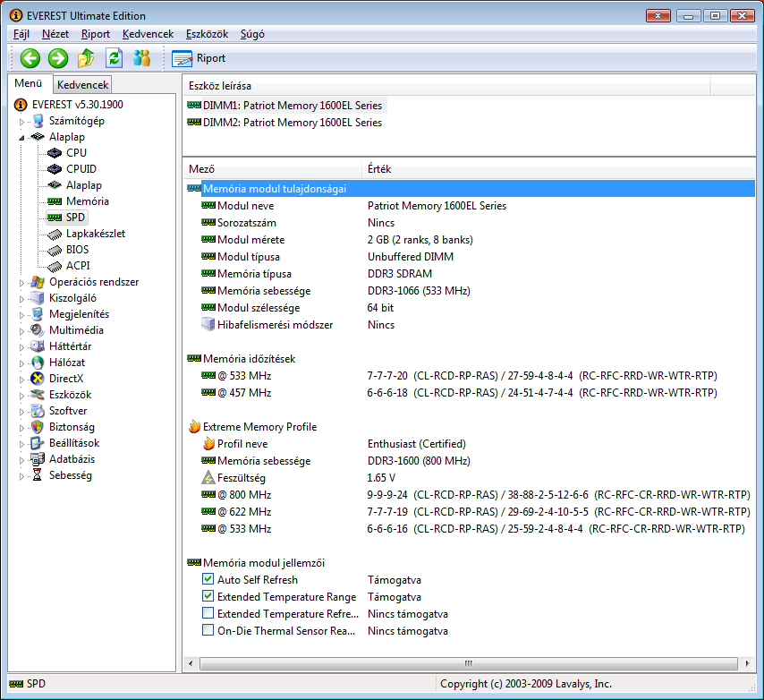This screenshot has width=764, height=700.
Task: Click the Számítógép computer icon
Action: (x=38, y=121)
